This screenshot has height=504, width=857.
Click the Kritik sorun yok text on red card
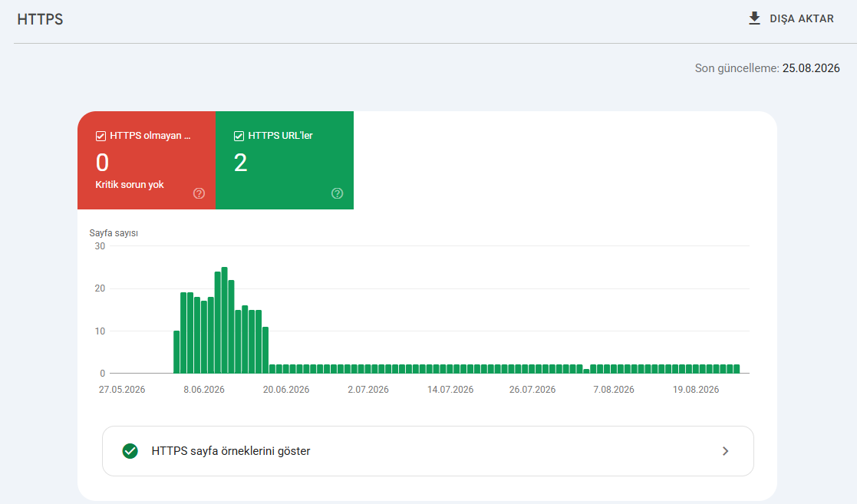[x=130, y=185]
